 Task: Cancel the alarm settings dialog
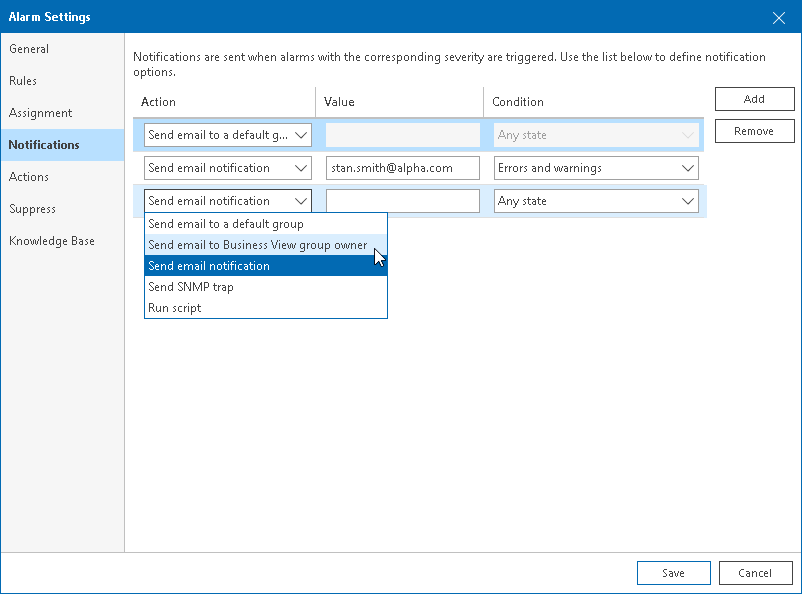click(x=755, y=573)
